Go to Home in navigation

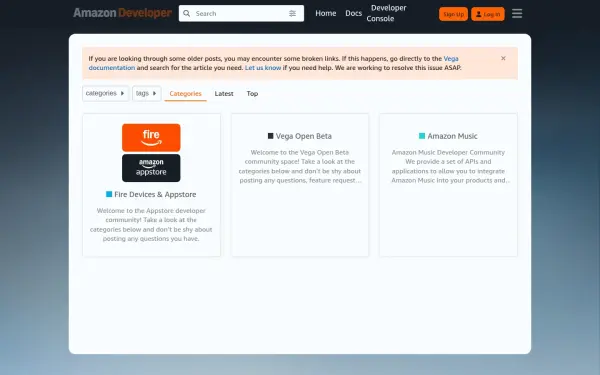[x=326, y=13]
